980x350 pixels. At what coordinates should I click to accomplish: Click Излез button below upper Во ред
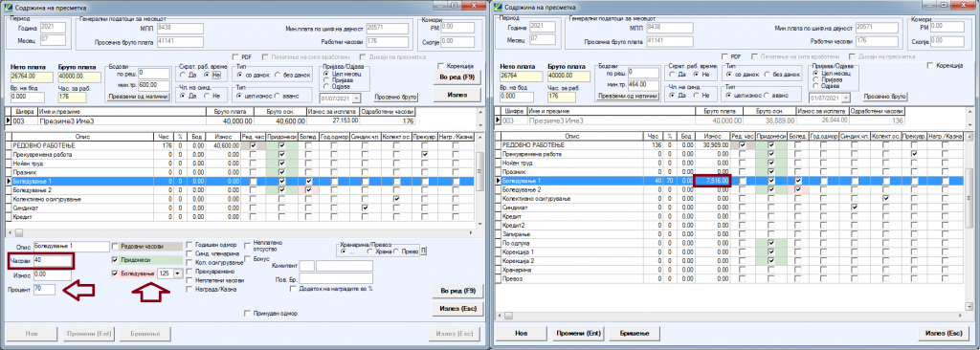(457, 95)
